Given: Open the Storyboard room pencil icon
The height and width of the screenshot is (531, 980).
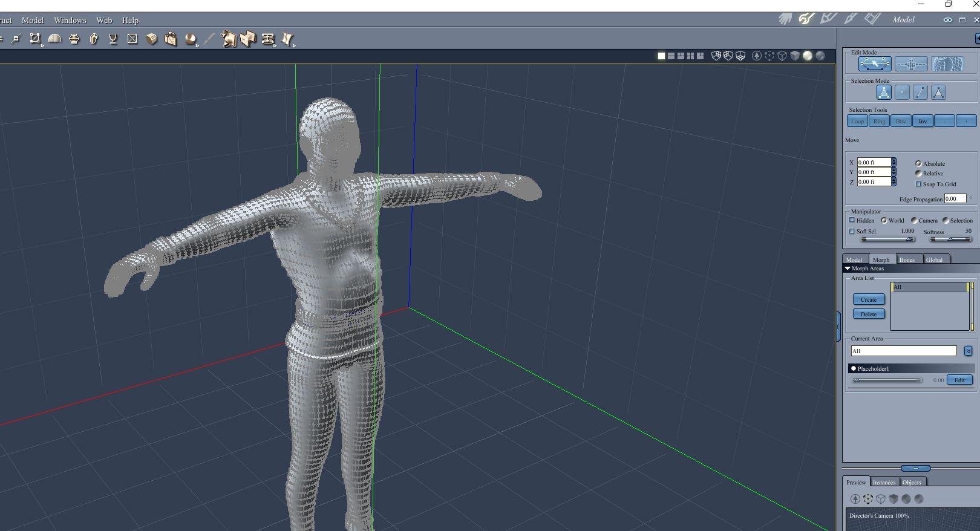Looking at the screenshot, I should pos(828,19).
